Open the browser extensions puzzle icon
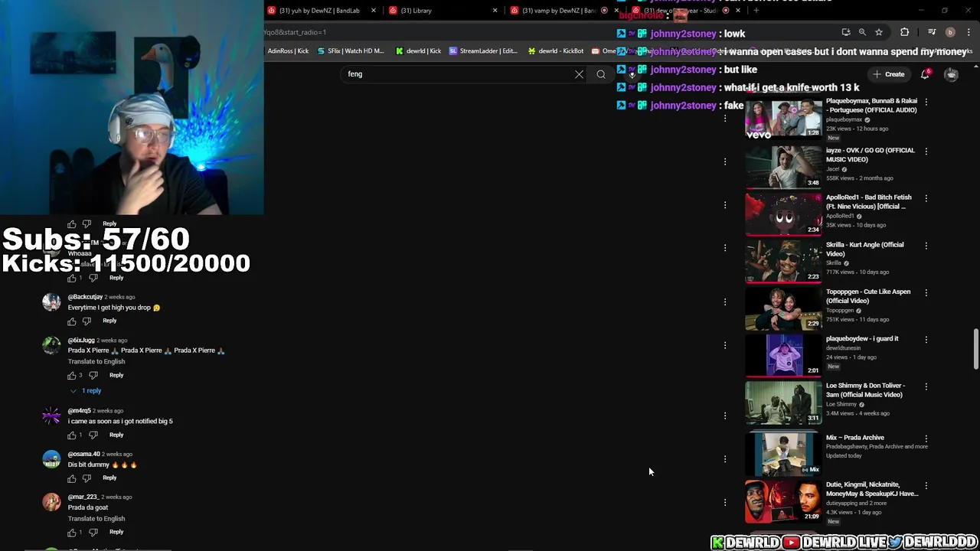Screen dimensions: 980x551 [905, 32]
